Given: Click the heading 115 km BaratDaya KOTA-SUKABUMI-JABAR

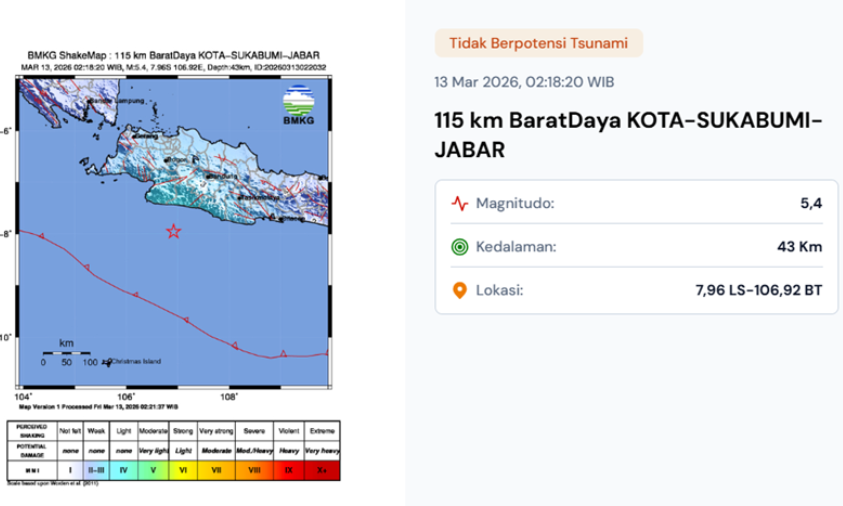Looking at the screenshot, I should pyautogui.click(x=628, y=134).
